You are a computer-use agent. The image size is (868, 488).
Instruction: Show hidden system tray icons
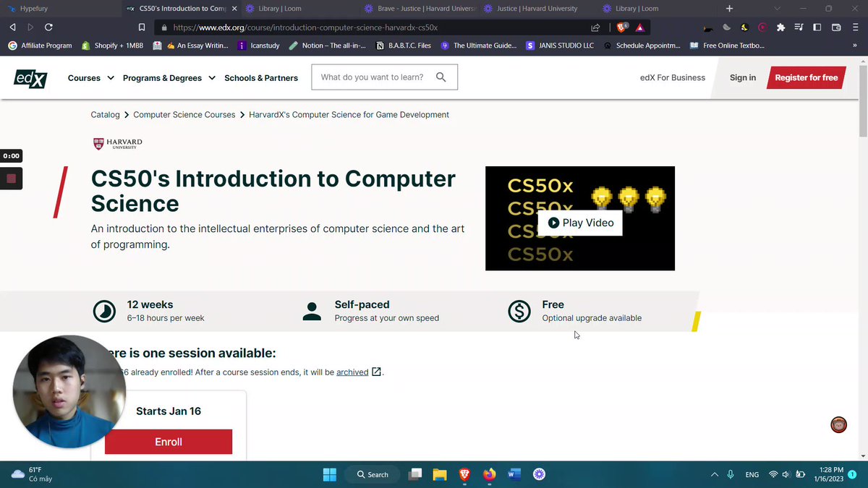(714, 474)
